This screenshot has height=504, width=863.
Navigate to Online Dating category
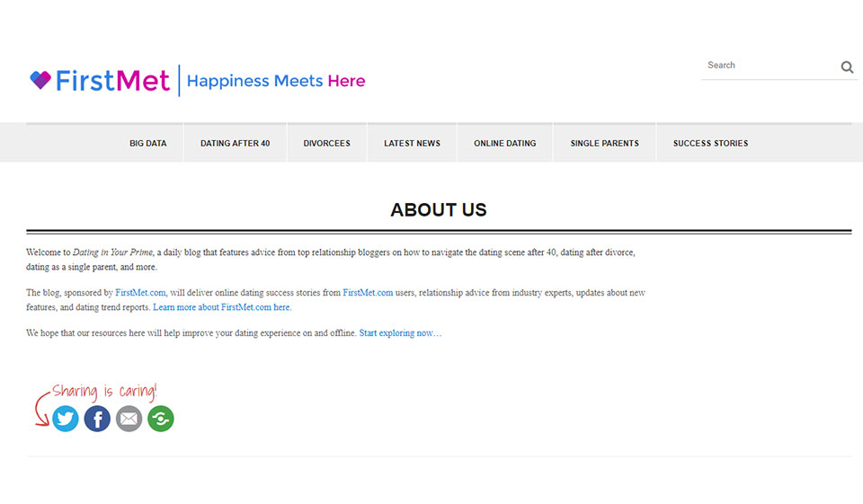click(504, 143)
